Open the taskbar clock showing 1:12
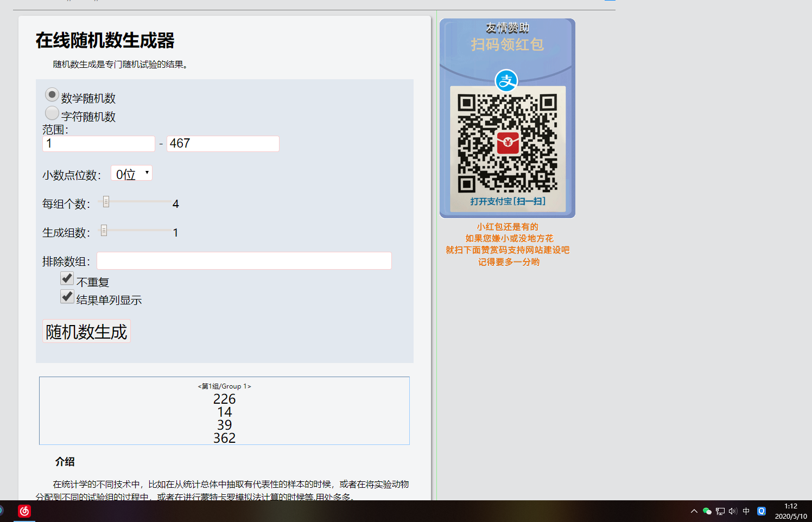The width and height of the screenshot is (812, 522). pos(791,511)
